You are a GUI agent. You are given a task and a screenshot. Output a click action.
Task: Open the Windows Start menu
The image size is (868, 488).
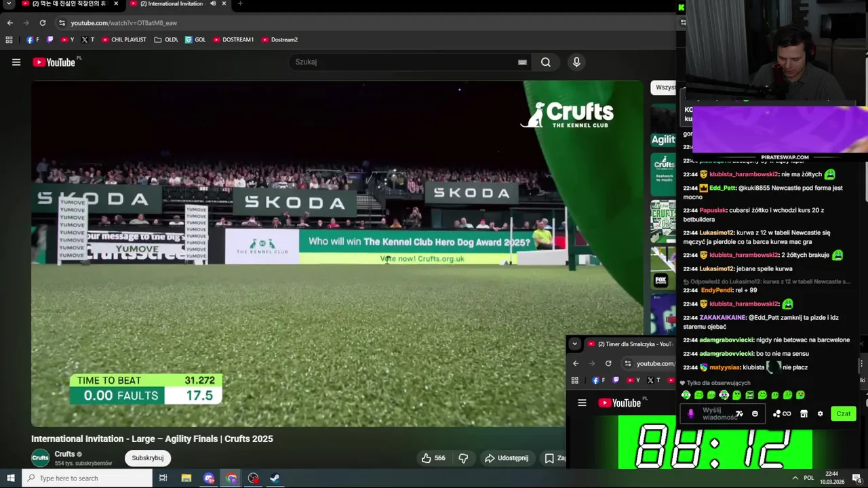point(10,479)
